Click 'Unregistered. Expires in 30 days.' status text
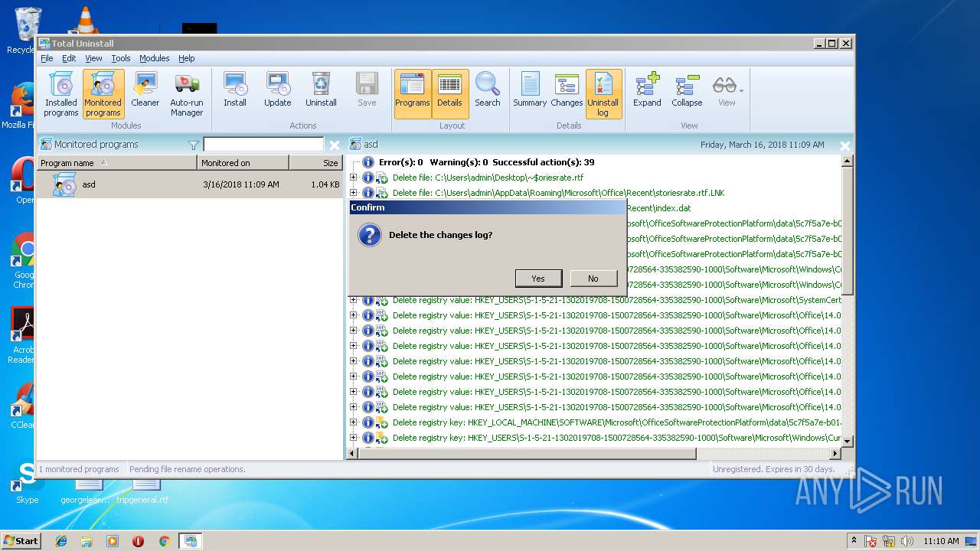The height and width of the screenshot is (551, 980). coord(774,469)
